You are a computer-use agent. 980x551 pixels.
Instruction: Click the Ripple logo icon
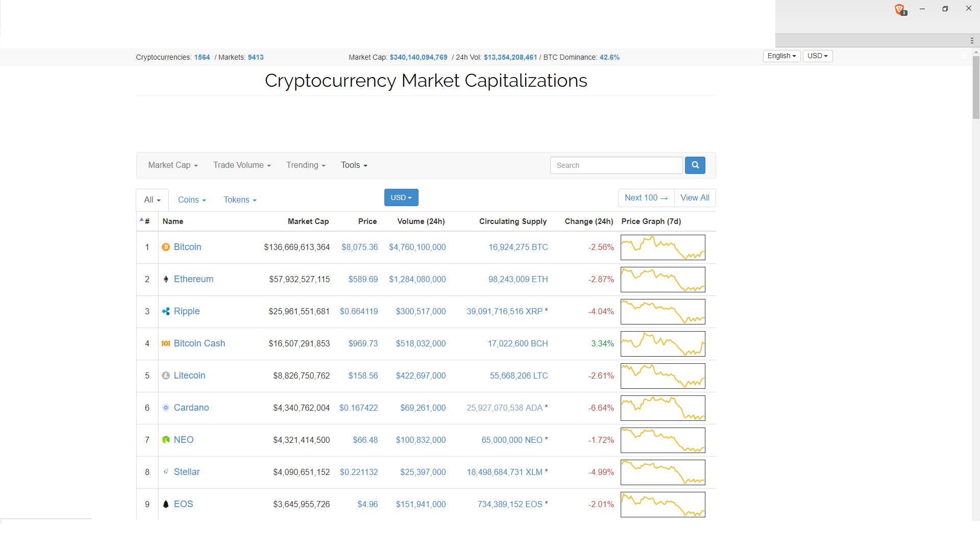(166, 311)
